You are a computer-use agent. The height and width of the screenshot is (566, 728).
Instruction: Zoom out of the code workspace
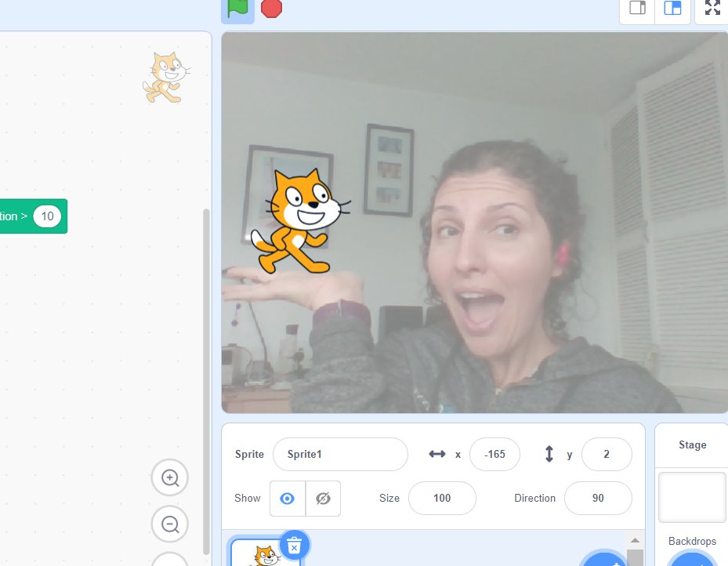point(170,524)
